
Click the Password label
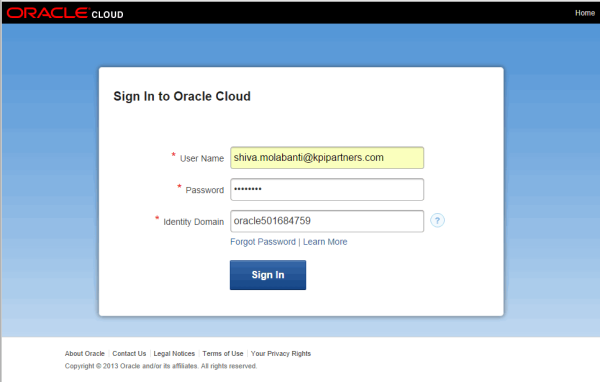tap(205, 190)
